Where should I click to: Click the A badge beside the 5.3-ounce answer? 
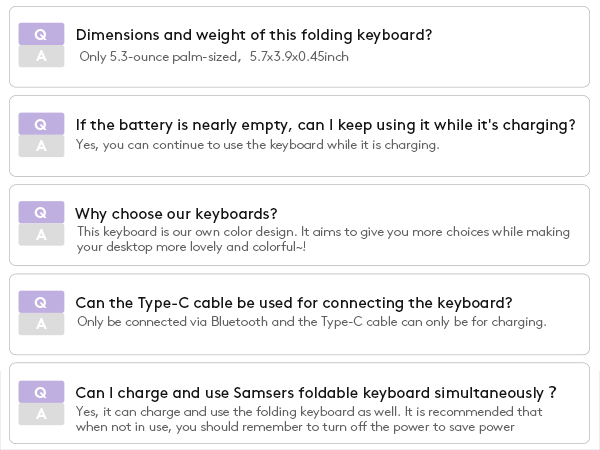tap(41, 56)
